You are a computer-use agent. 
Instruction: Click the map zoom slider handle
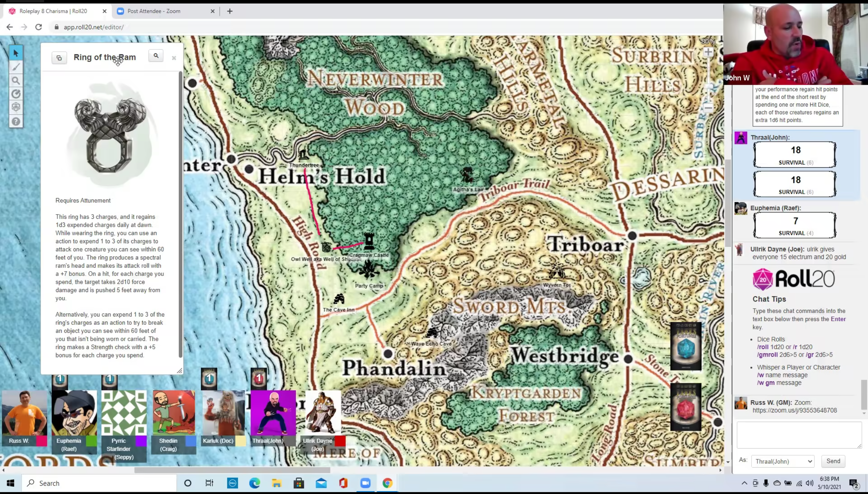tap(708, 86)
